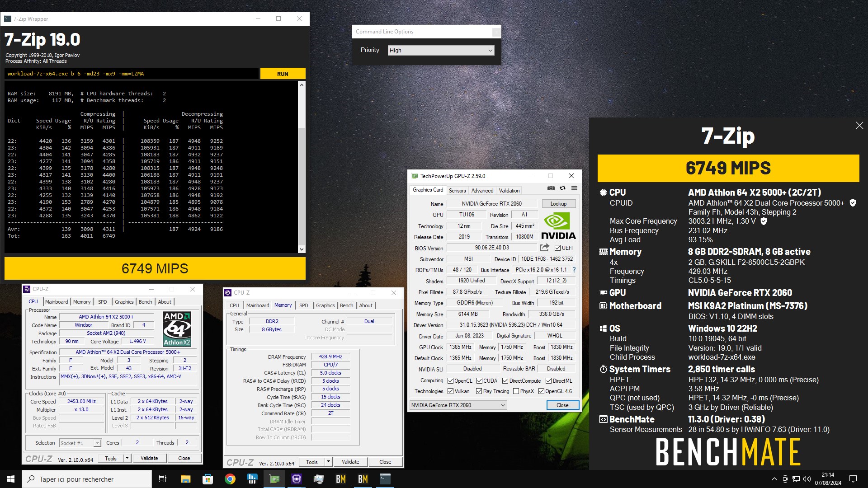Open the GPU selection dropdown in GPU-Z

[x=458, y=405]
